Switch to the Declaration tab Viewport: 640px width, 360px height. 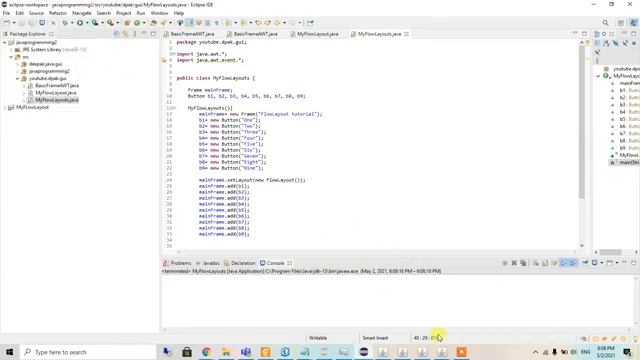tap(240, 263)
